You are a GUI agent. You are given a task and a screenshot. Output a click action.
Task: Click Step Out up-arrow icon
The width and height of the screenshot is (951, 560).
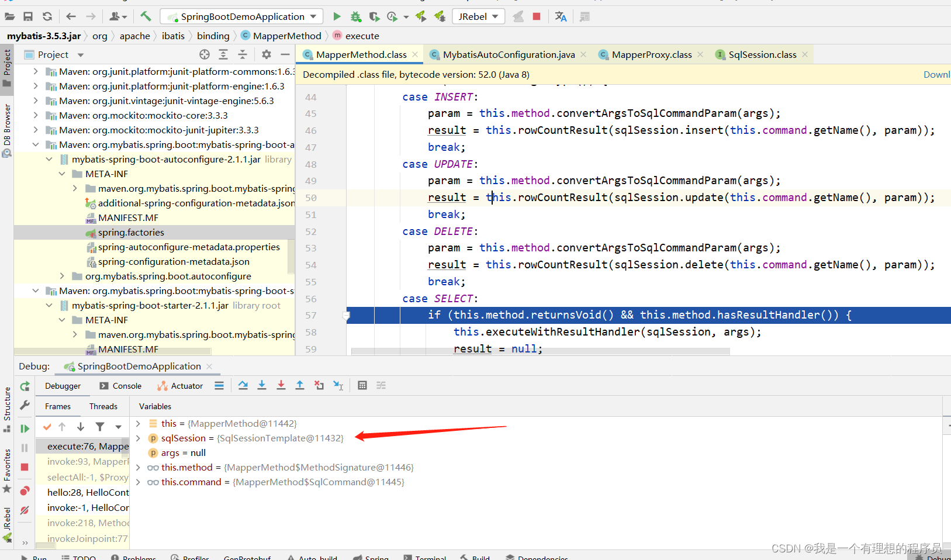pos(300,385)
